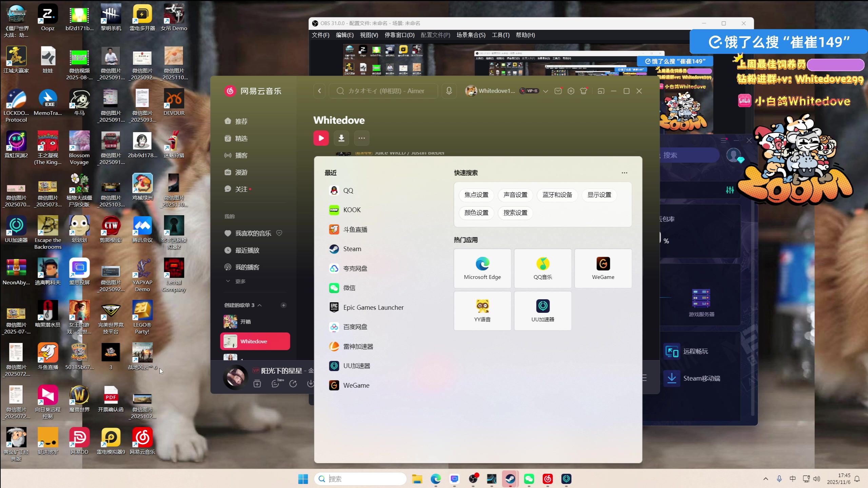Image resolution: width=868 pixels, height=488 pixels.
Task: Open the 工具(T) menu in OBS
Action: point(500,35)
